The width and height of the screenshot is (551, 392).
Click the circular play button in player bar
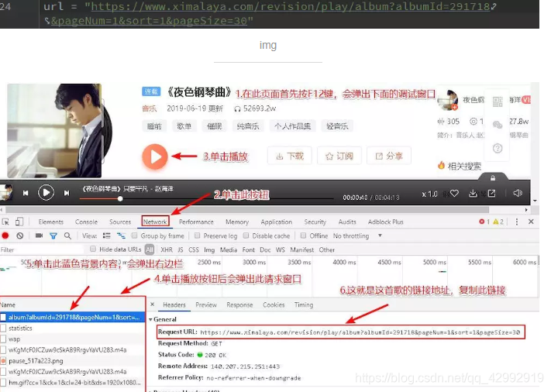pyautogui.click(x=46, y=192)
